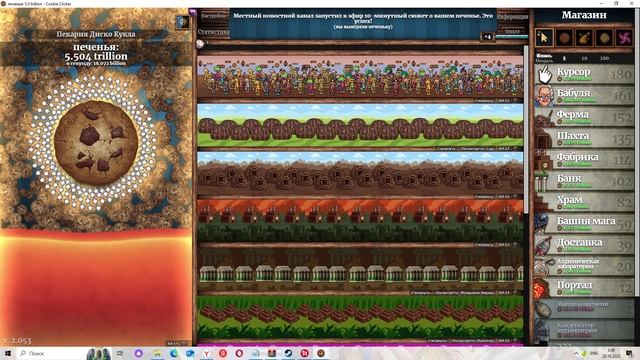Mute the factories row with Скрыть
640x360 pixels.
click(484, 245)
